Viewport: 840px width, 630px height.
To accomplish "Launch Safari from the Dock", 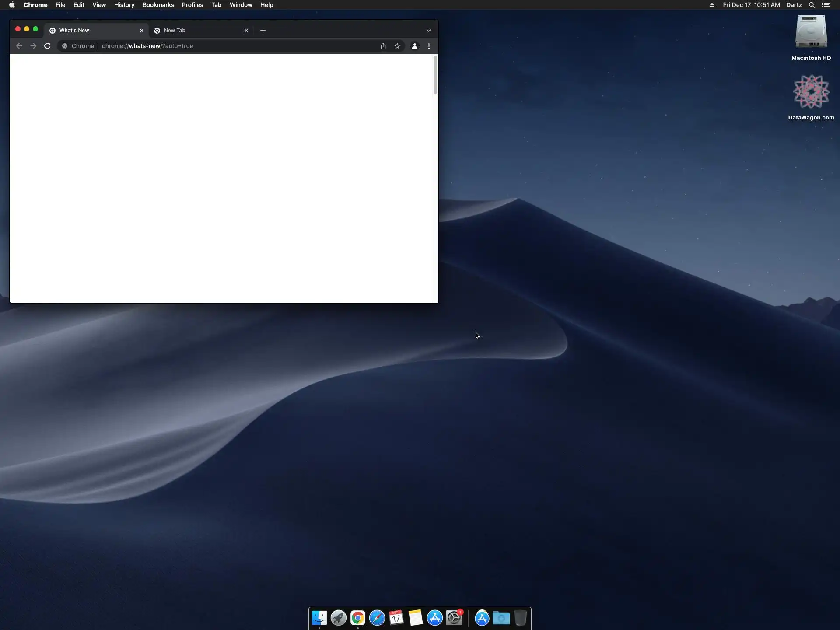I will [377, 618].
